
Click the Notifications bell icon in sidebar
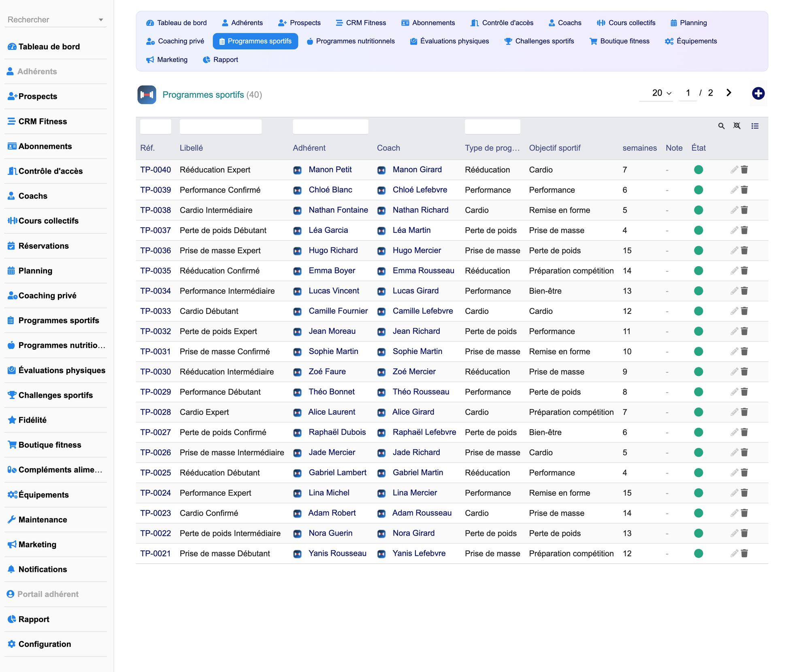click(x=11, y=569)
